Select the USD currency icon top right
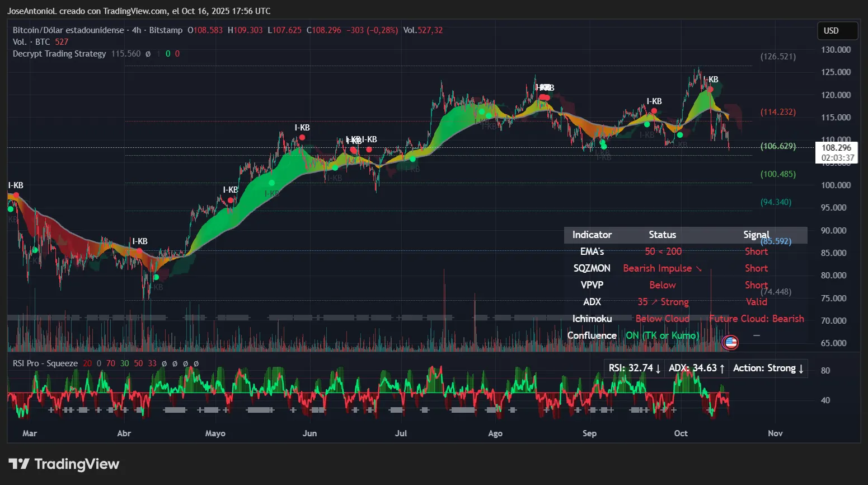Image resolution: width=868 pixels, height=485 pixels. coord(837,31)
